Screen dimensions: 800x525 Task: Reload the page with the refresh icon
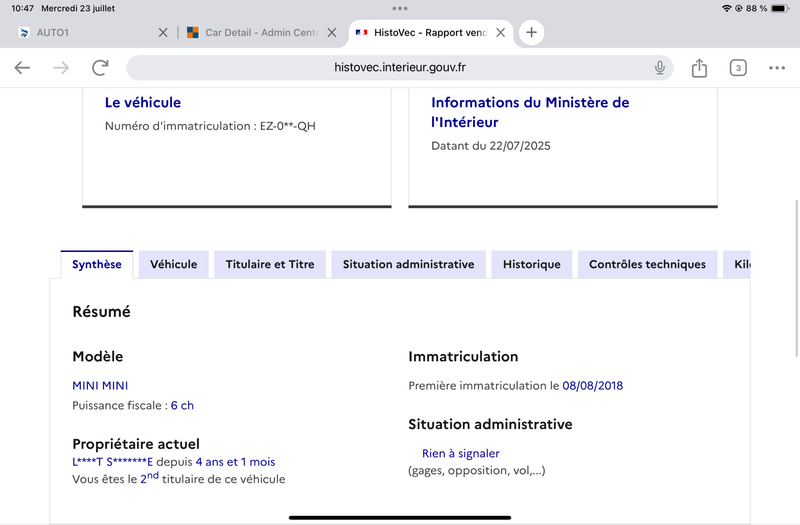click(x=100, y=68)
